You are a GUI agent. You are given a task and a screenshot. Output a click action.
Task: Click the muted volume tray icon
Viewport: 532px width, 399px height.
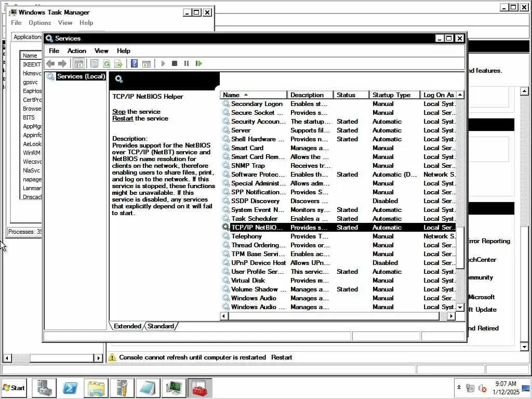[482, 388]
